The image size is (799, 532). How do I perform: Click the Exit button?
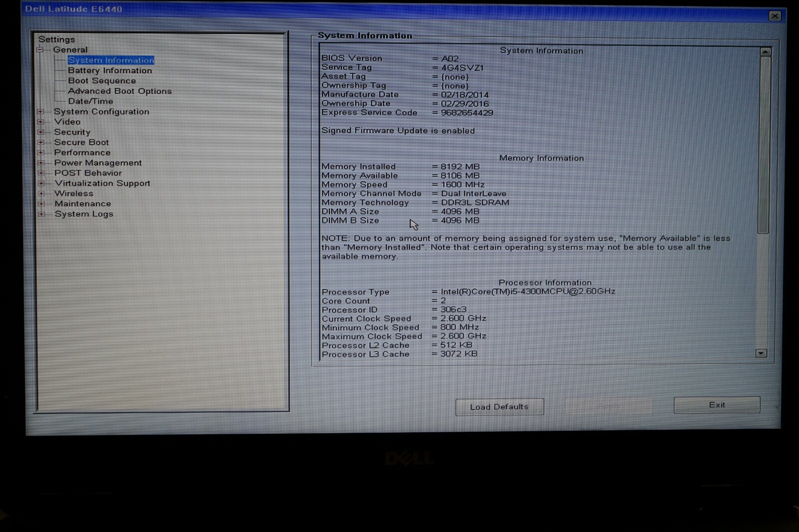(717, 405)
